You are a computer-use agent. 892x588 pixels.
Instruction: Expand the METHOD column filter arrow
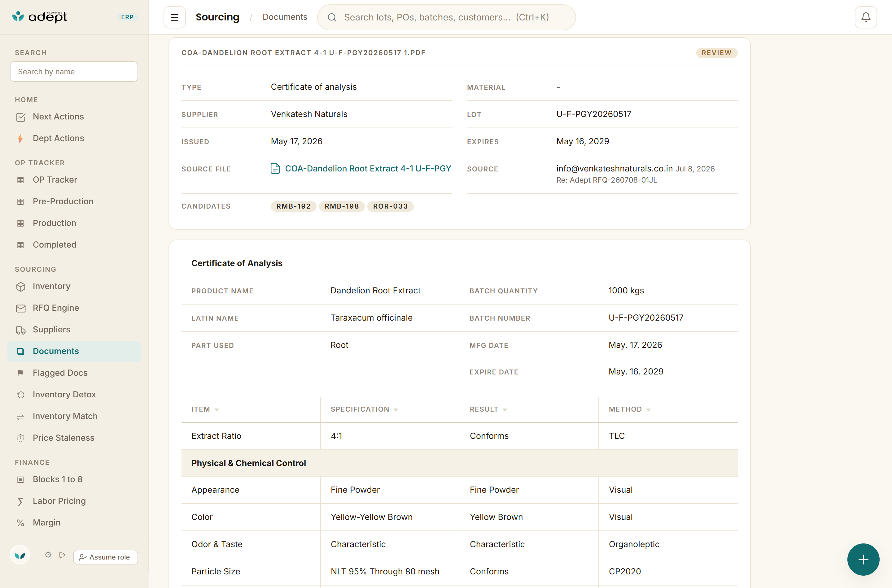649,409
